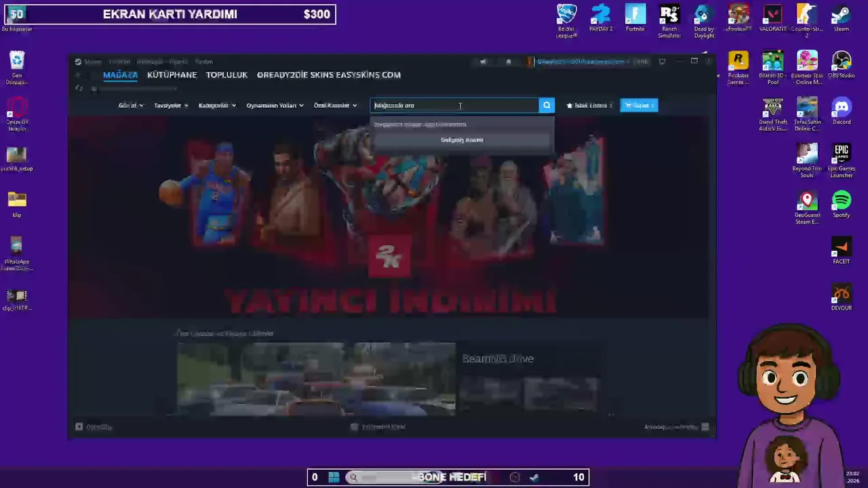This screenshot has height=488, width=868.
Task: Expand the Kategoriler dropdown
Action: click(217, 105)
